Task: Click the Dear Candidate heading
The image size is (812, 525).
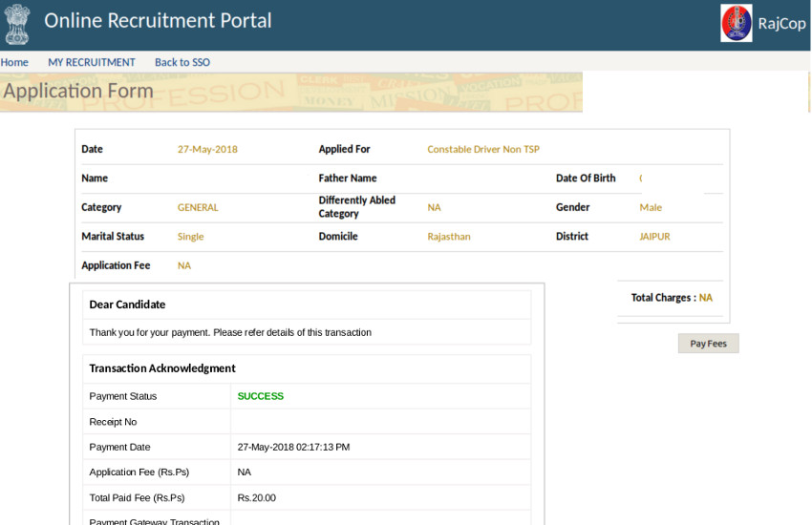Action: tap(127, 304)
